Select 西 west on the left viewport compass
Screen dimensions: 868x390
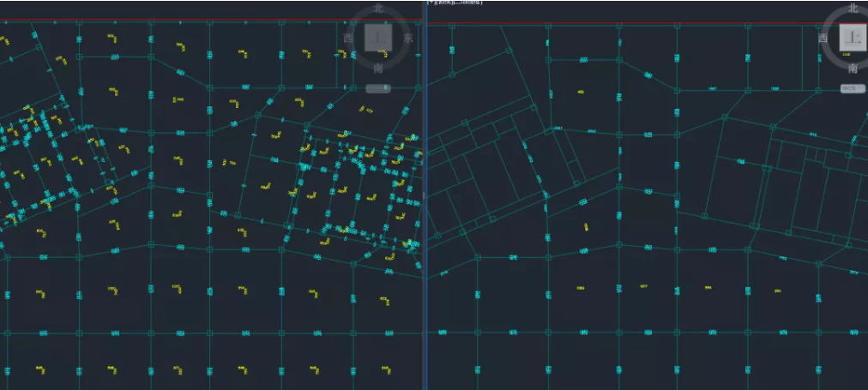tap(347, 38)
